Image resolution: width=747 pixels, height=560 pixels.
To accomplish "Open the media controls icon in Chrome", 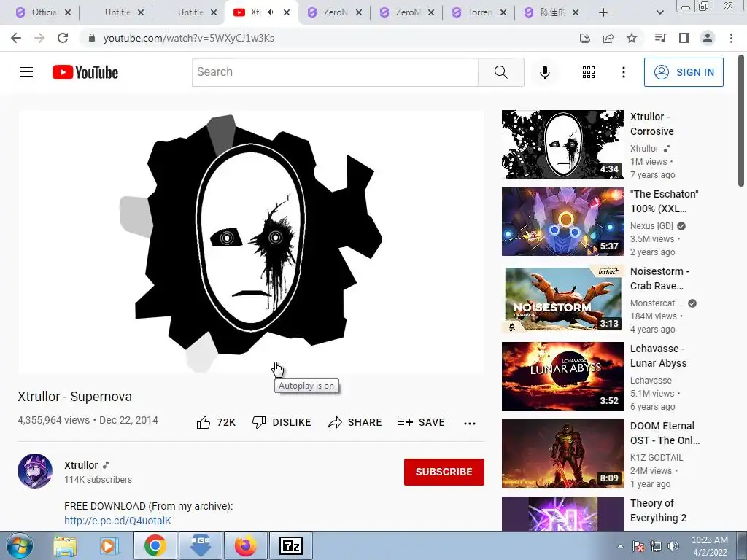I will (660, 38).
